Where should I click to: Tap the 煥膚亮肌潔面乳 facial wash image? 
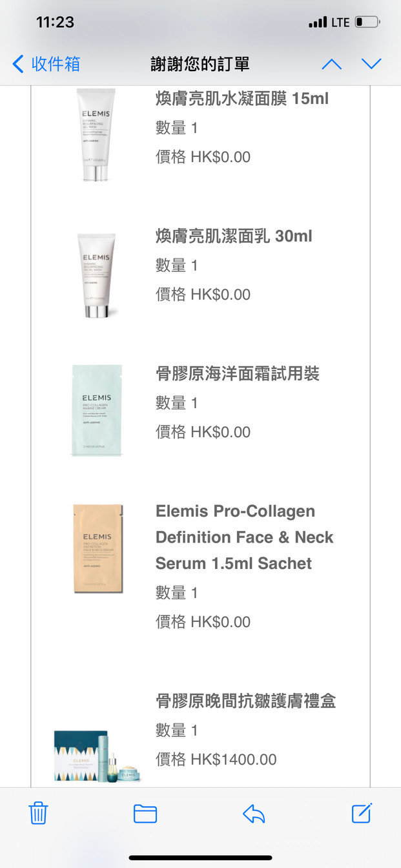tap(97, 276)
